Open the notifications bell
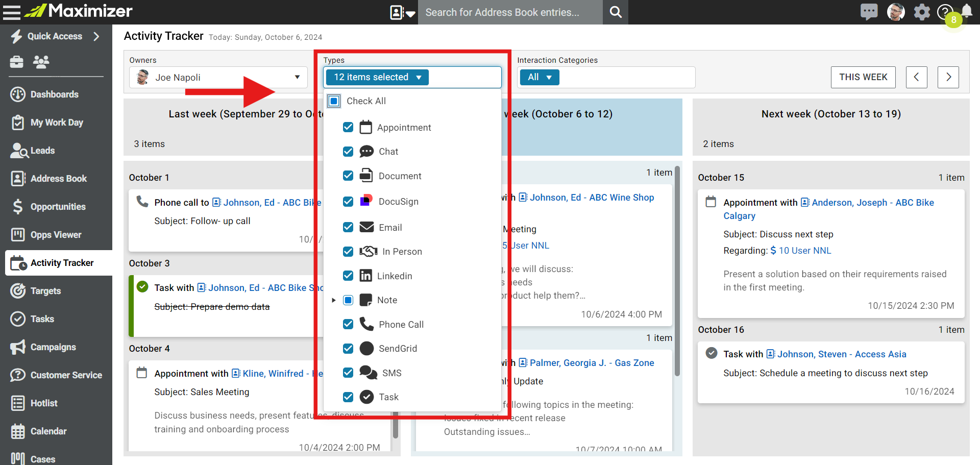 tap(967, 11)
